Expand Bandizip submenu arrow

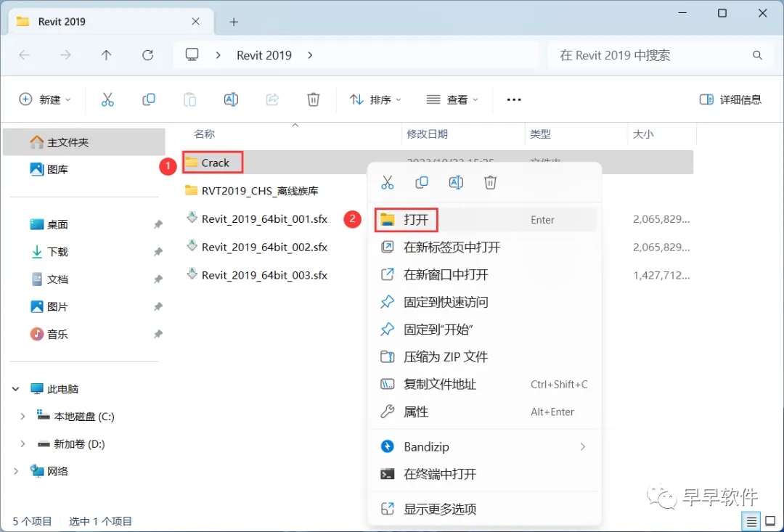582,446
